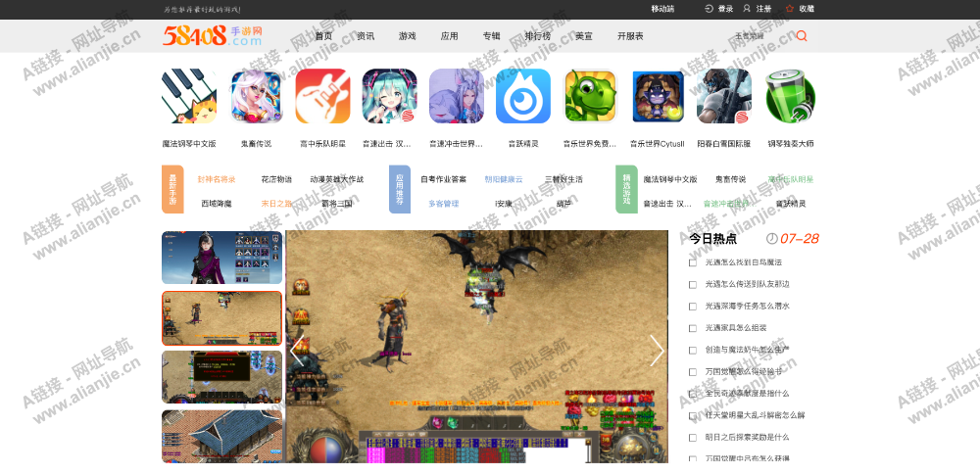Open the blue flame-eye 音跃精灵 icon
980x475 pixels.
pyautogui.click(x=523, y=96)
